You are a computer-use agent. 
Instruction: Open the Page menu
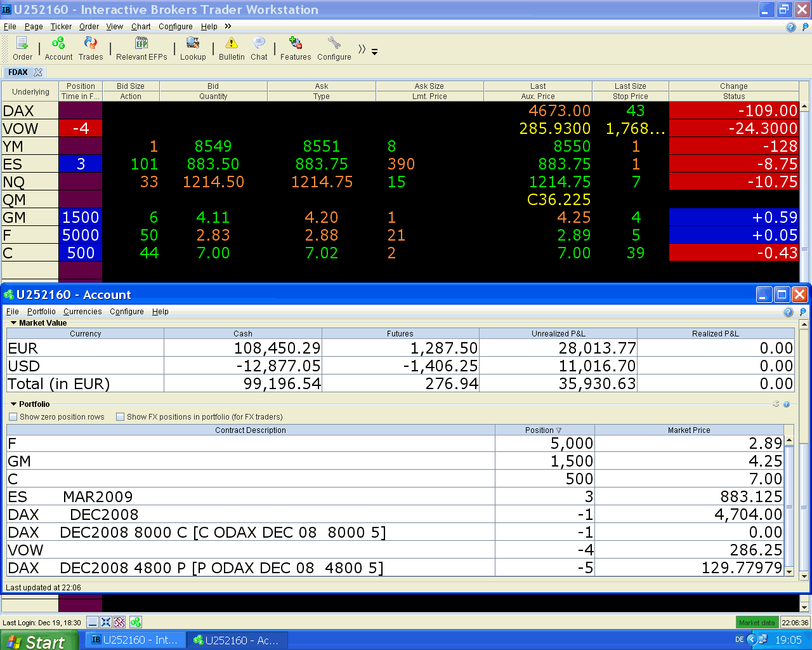pyautogui.click(x=34, y=27)
